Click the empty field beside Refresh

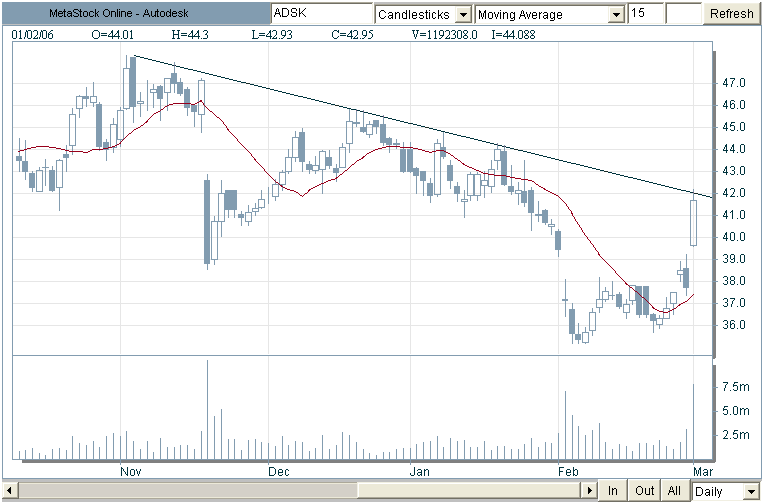point(684,14)
